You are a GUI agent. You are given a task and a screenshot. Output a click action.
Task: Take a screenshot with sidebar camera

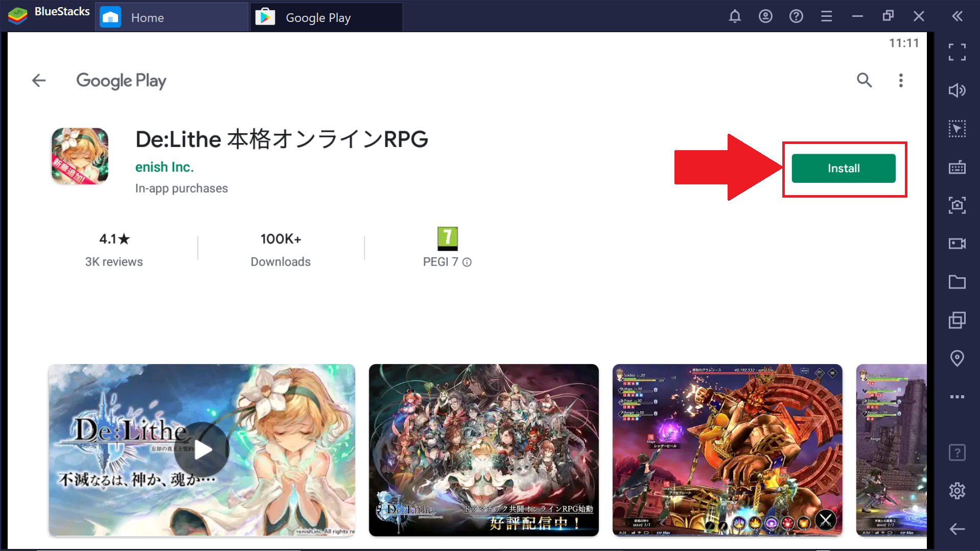click(957, 205)
